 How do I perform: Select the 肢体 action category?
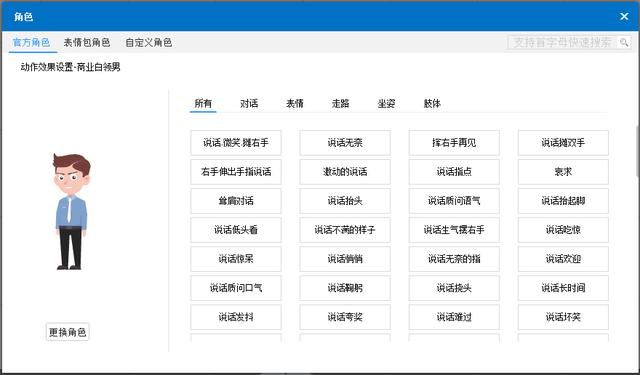pos(432,103)
